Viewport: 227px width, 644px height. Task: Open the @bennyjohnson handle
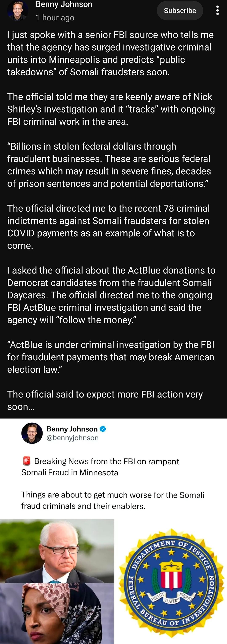[73, 438]
